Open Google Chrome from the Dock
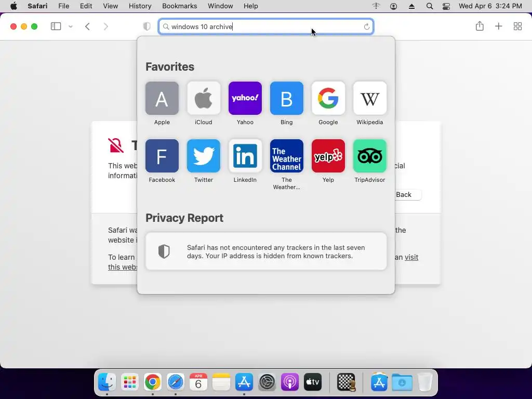Viewport: 532px width, 399px height. pyautogui.click(x=153, y=382)
